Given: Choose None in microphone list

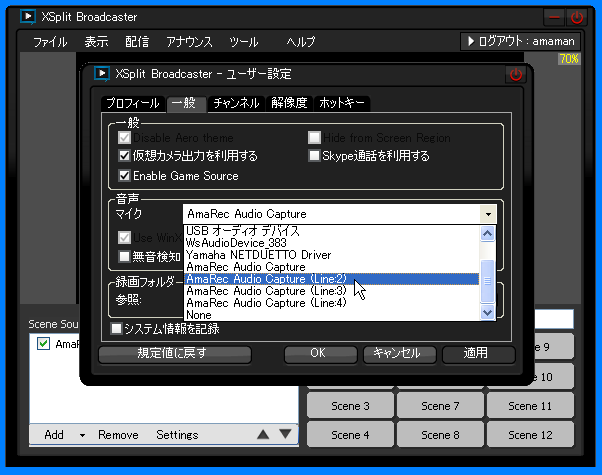Looking at the screenshot, I should click(332, 315).
